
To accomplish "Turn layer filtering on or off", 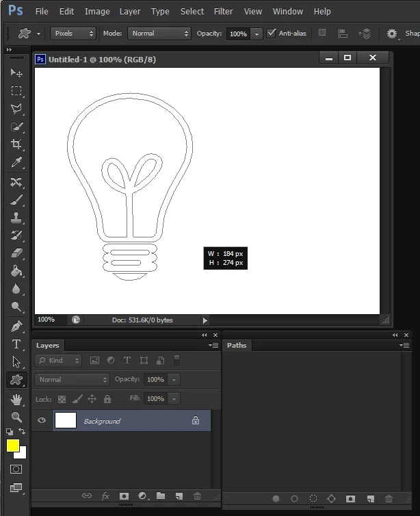I will (x=176, y=361).
